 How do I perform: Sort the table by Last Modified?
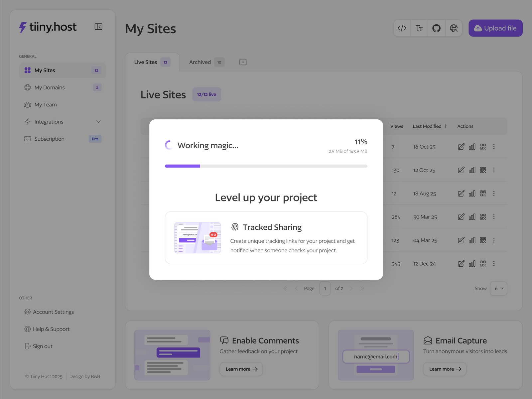[429, 126]
